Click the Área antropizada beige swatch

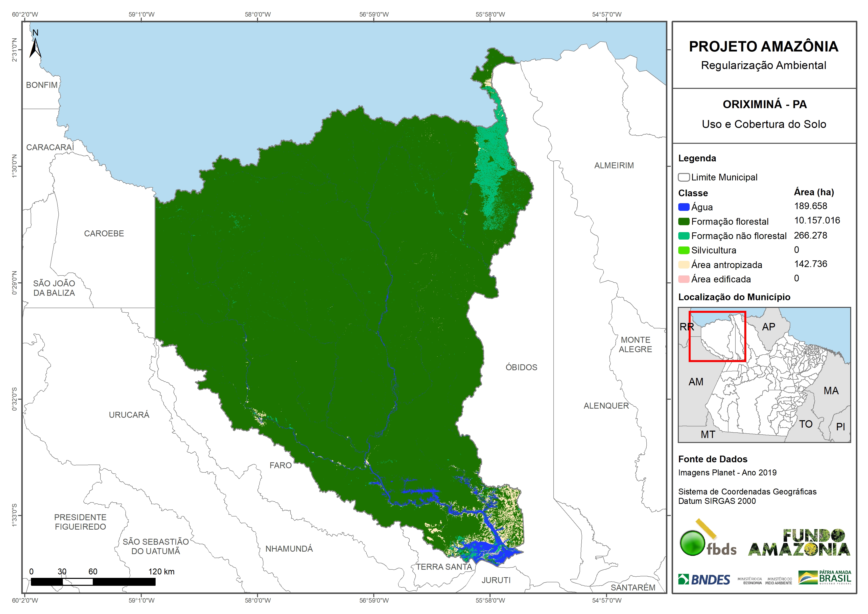[683, 265]
